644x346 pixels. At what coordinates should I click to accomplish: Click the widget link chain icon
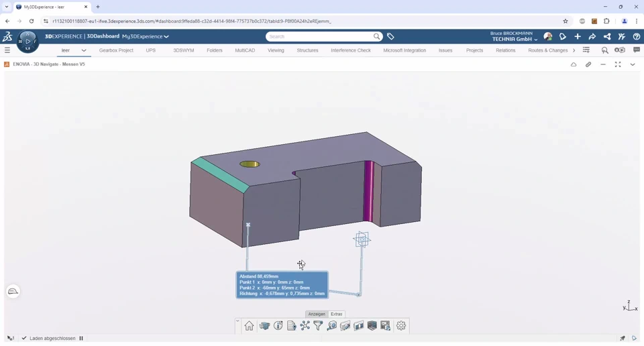588,64
